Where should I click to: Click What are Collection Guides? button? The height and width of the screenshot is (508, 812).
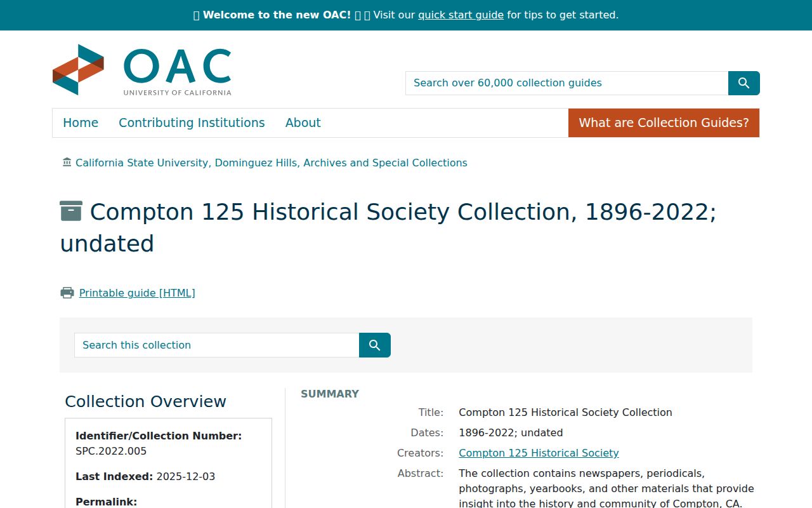click(x=664, y=123)
